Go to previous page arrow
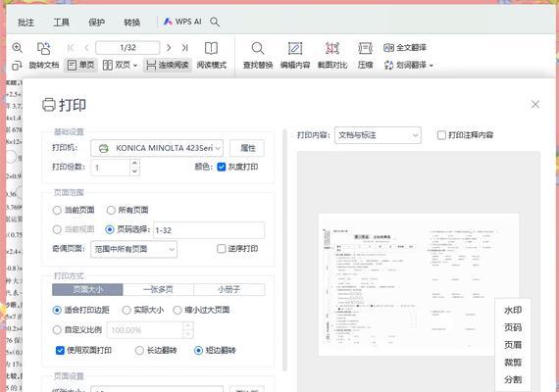This screenshot has height=392, width=559. click(86, 47)
